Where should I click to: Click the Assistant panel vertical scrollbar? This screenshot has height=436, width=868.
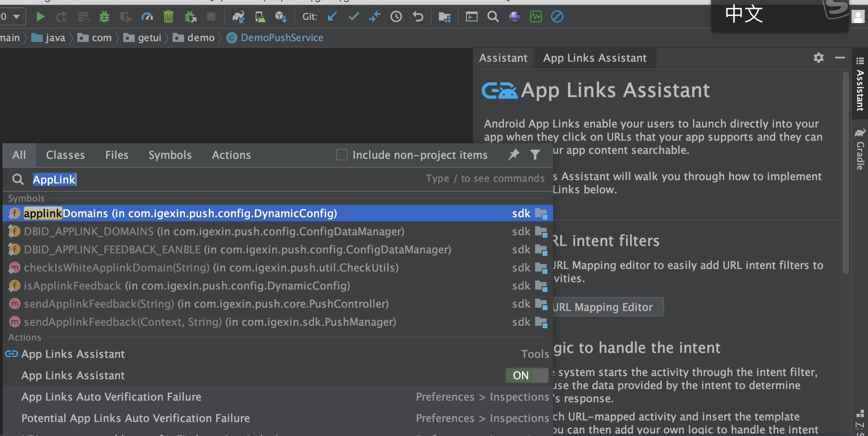pyautogui.click(x=845, y=173)
